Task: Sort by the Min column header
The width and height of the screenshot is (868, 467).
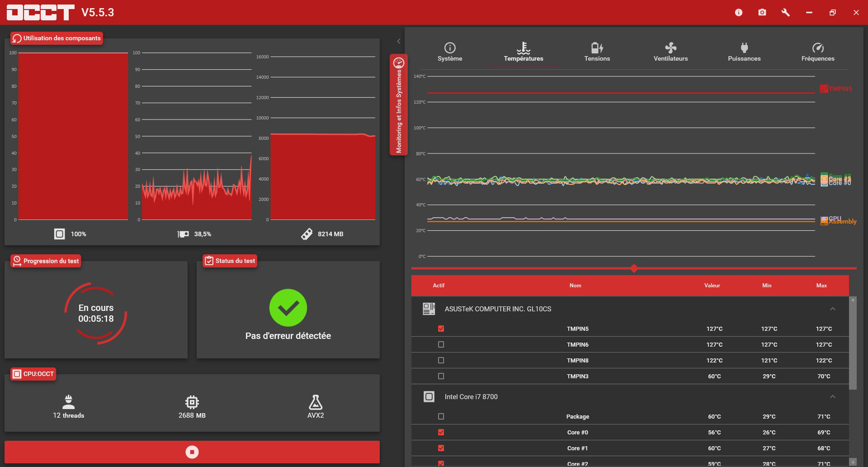Action: pyautogui.click(x=767, y=286)
